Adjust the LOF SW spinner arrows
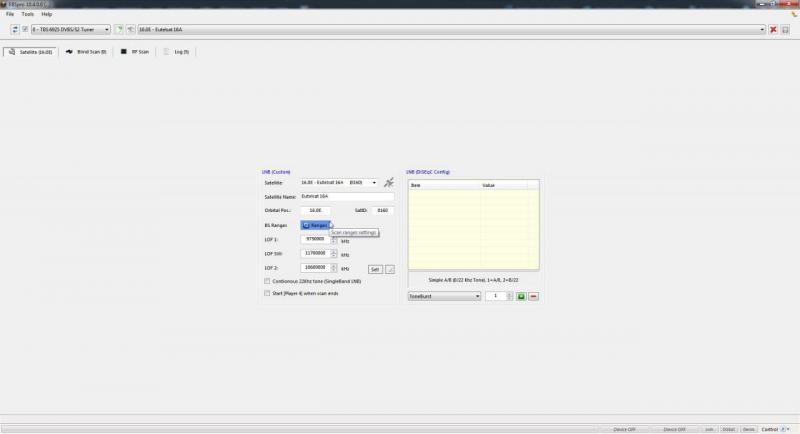 (x=334, y=253)
